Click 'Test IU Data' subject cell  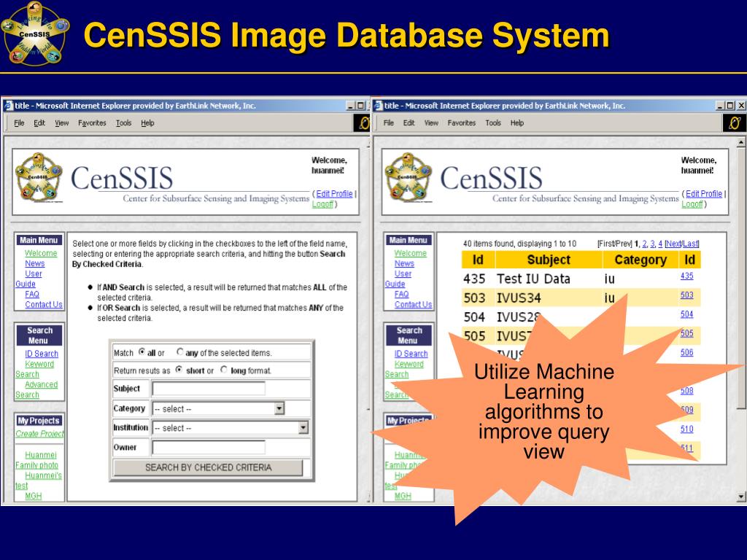tap(533, 279)
